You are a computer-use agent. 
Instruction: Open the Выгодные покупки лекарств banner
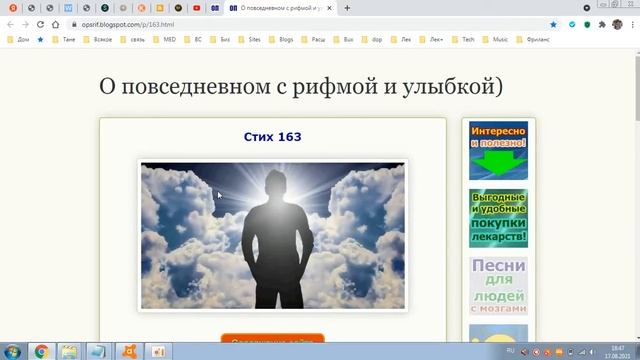[498, 218]
